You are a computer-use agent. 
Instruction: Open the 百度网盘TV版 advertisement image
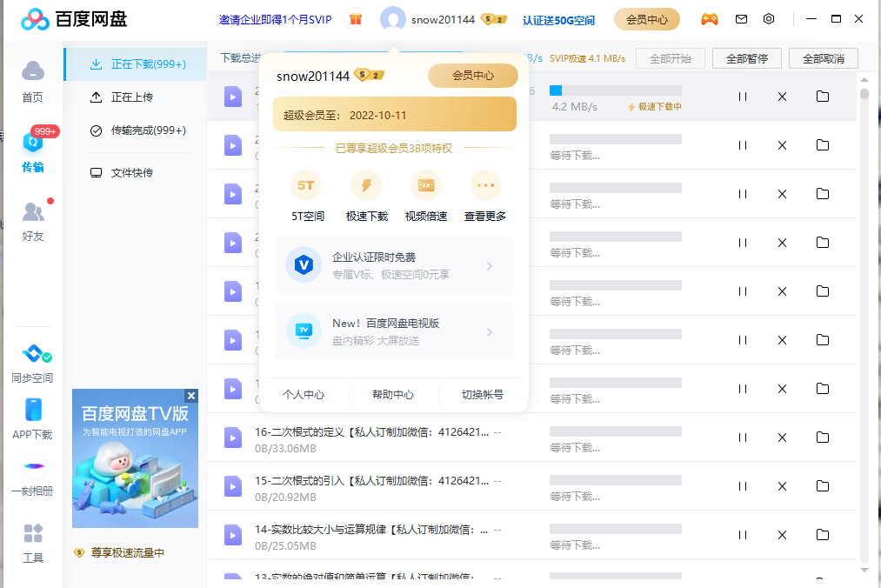[135, 458]
